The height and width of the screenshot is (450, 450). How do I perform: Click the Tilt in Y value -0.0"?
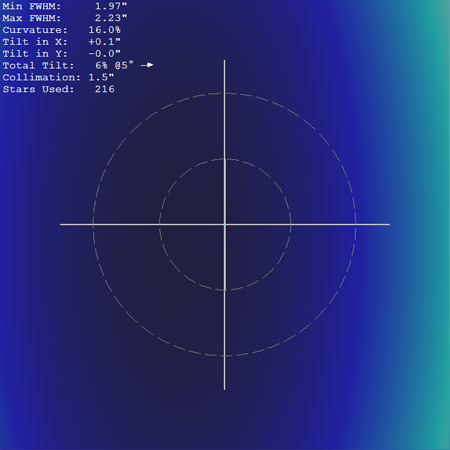[x=104, y=54]
